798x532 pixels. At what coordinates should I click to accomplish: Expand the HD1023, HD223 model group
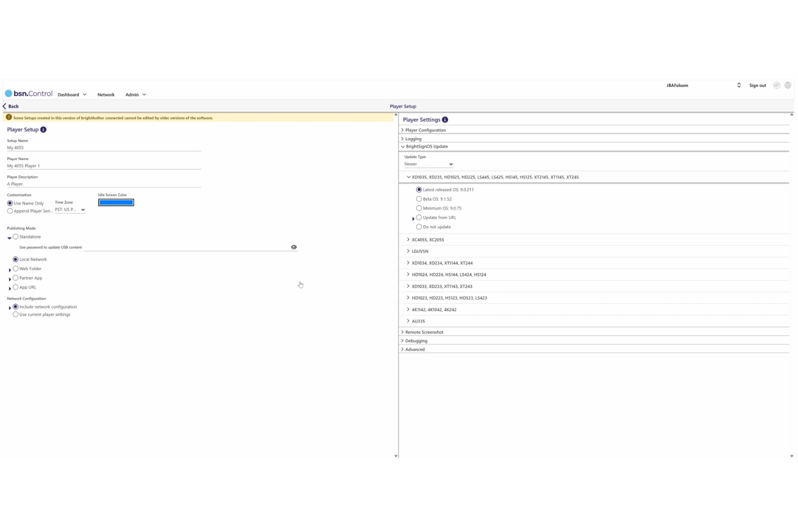408,298
